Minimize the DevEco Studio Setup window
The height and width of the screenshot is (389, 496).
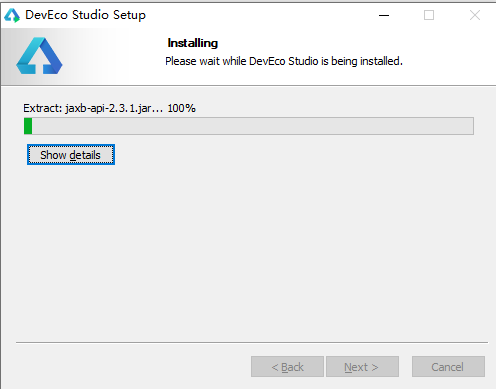pos(384,15)
